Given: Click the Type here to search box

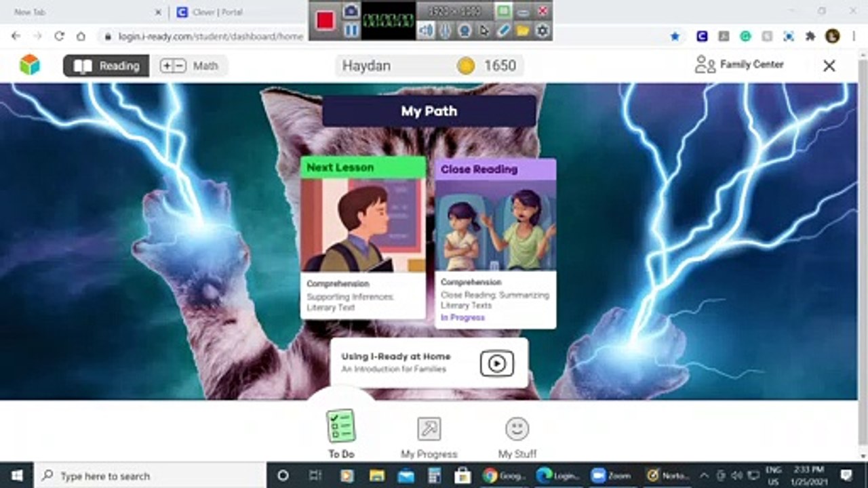Looking at the screenshot, I should tap(149, 476).
